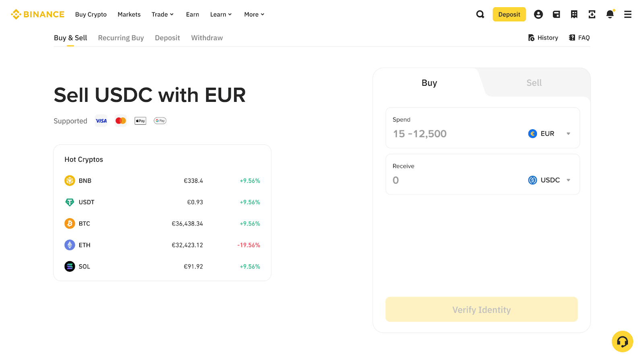
Task: Open the FAQ page
Action: [579, 38]
